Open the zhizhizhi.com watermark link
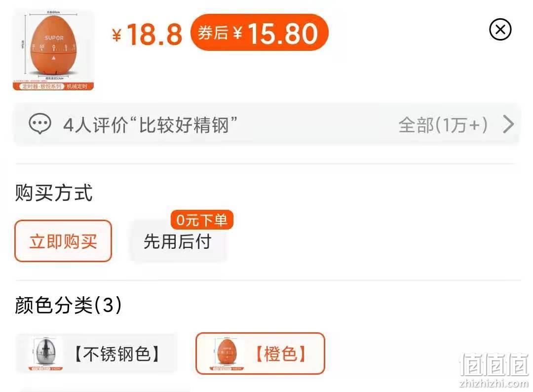This screenshot has width=533, height=392. tap(494, 383)
